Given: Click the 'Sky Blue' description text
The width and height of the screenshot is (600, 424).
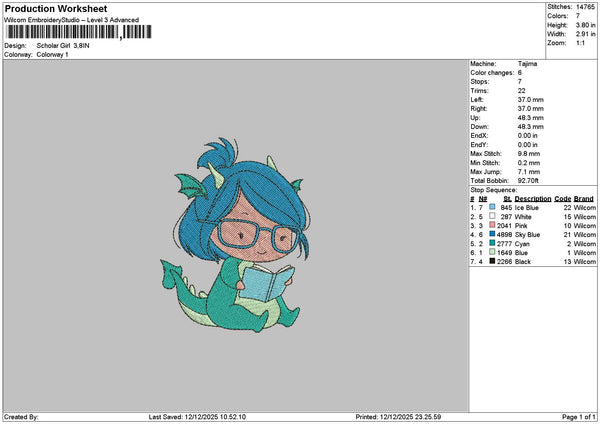Looking at the screenshot, I should (x=527, y=235).
